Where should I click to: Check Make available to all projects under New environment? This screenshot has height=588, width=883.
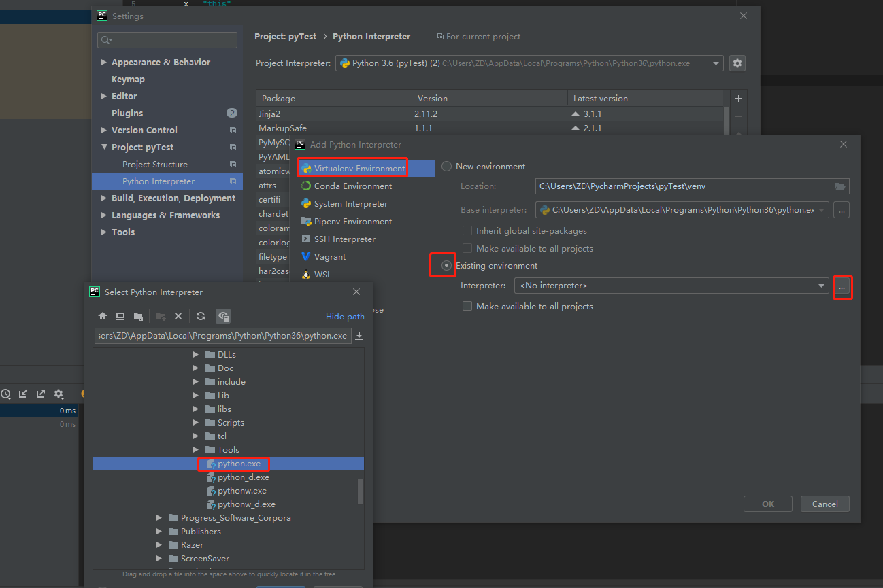467,249
